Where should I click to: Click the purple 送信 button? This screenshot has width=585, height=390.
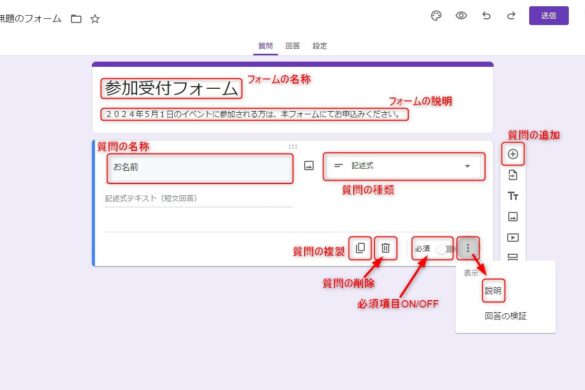549,16
